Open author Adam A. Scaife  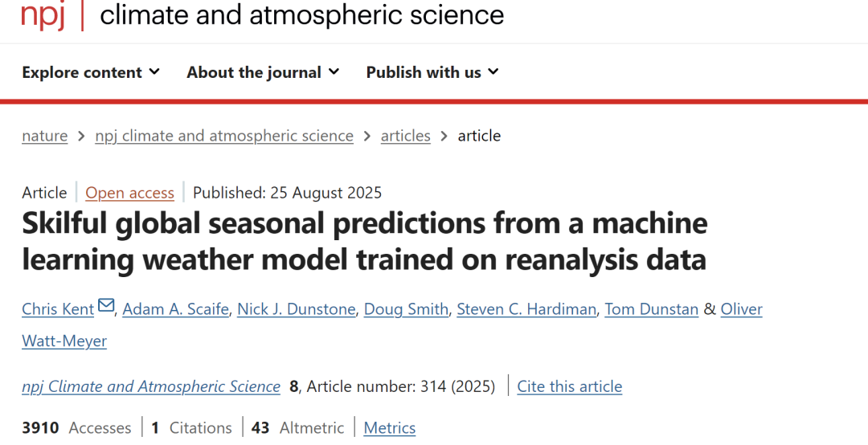click(x=175, y=308)
